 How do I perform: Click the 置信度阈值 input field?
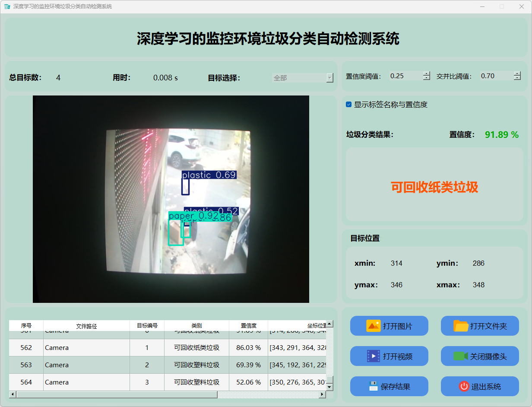(405, 76)
